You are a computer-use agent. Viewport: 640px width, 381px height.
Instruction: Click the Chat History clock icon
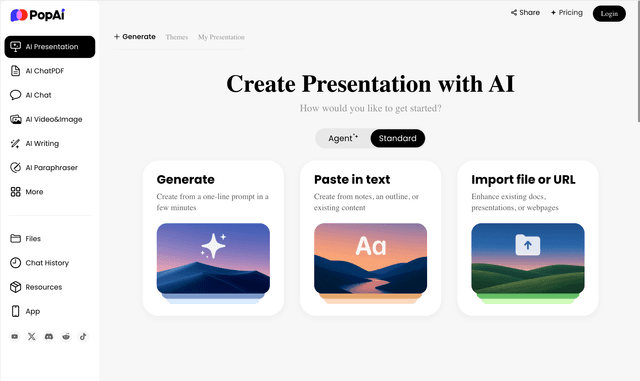tap(16, 263)
